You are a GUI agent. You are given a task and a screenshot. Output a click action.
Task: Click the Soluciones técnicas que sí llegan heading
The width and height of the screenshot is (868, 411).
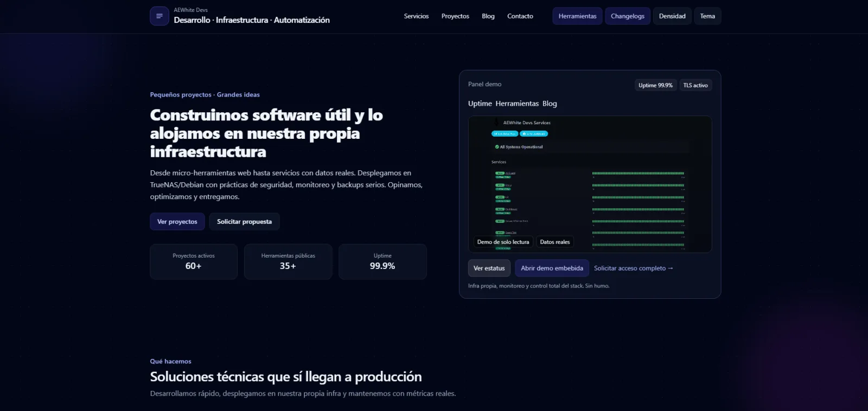point(286,377)
